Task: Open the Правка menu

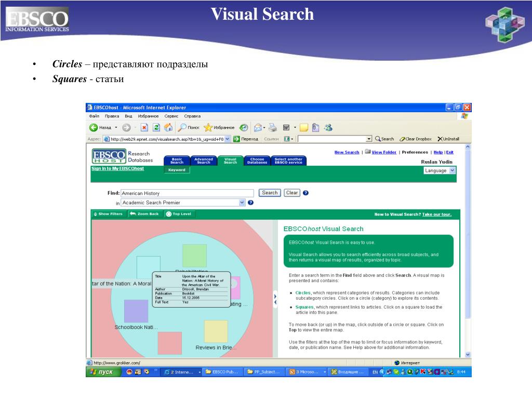Action: pyautogui.click(x=112, y=116)
